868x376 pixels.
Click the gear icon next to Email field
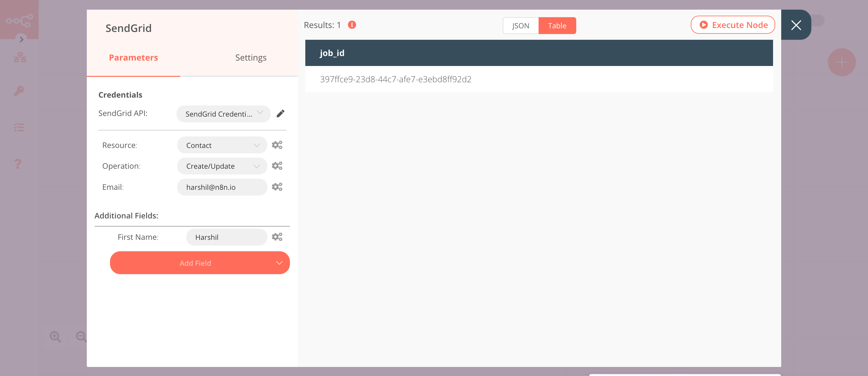coord(276,186)
